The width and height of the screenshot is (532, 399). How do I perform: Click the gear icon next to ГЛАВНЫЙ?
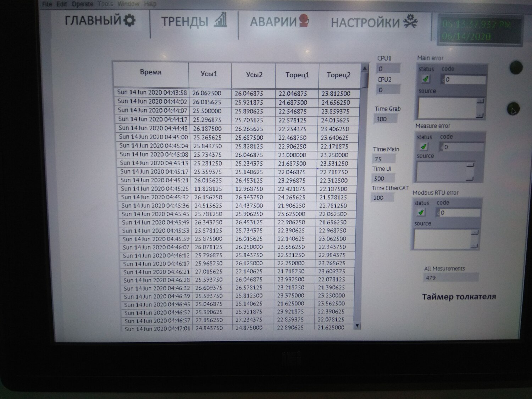pos(129,20)
